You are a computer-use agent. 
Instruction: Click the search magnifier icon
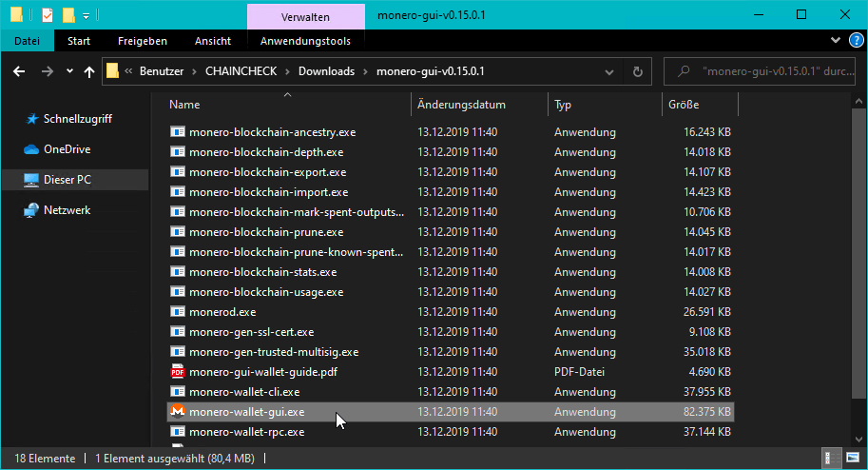pos(684,71)
